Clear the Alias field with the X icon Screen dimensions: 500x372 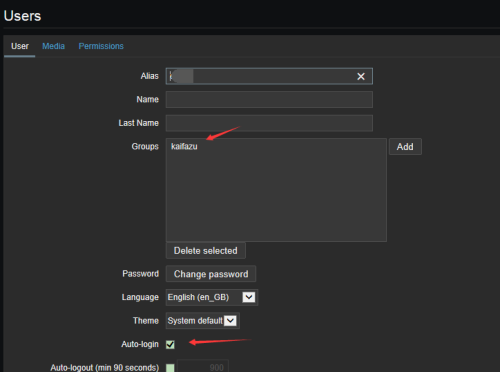coord(361,76)
